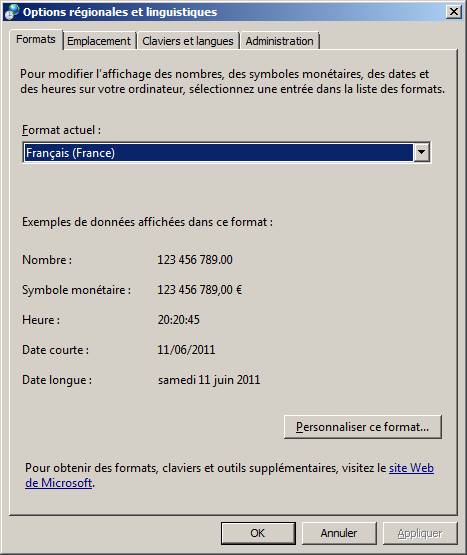Expand the Format actuel dropdown arrow
467x555 pixels.
[421, 153]
